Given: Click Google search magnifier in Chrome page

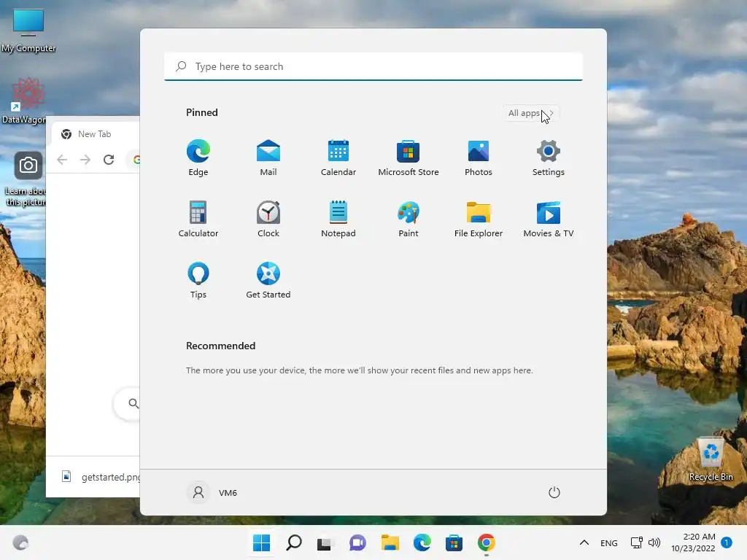Looking at the screenshot, I should coord(134,404).
